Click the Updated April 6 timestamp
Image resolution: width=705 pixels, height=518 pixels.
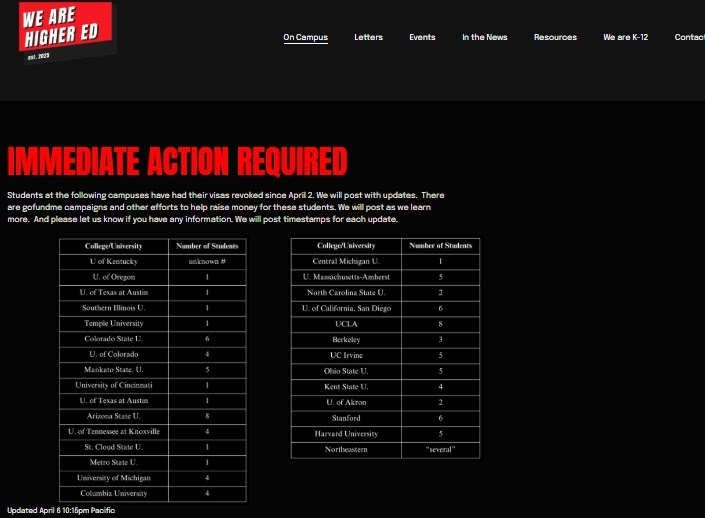click(x=61, y=510)
